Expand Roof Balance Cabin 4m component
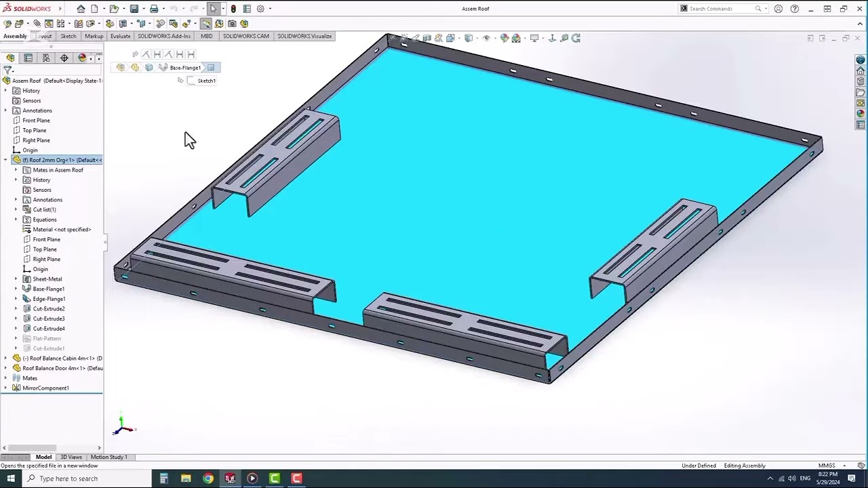The width and height of the screenshot is (868, 488). coord(6,359)
